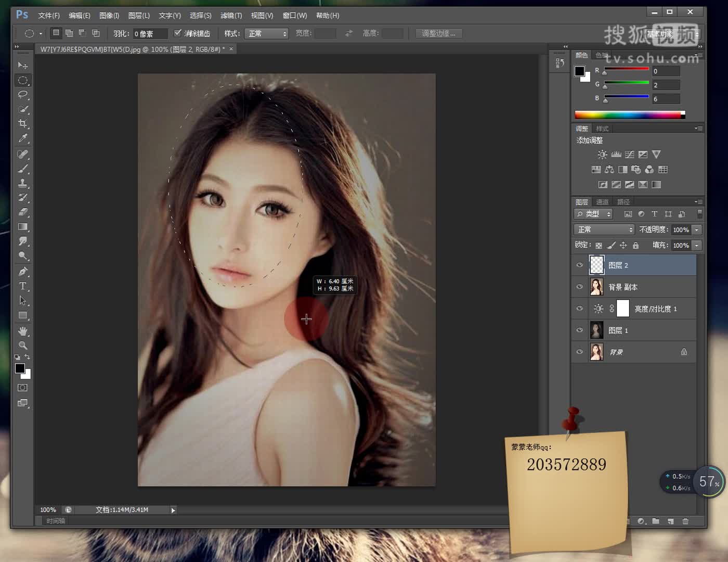
Task: Switch to the 通道 tab
Action: [602, 202]
